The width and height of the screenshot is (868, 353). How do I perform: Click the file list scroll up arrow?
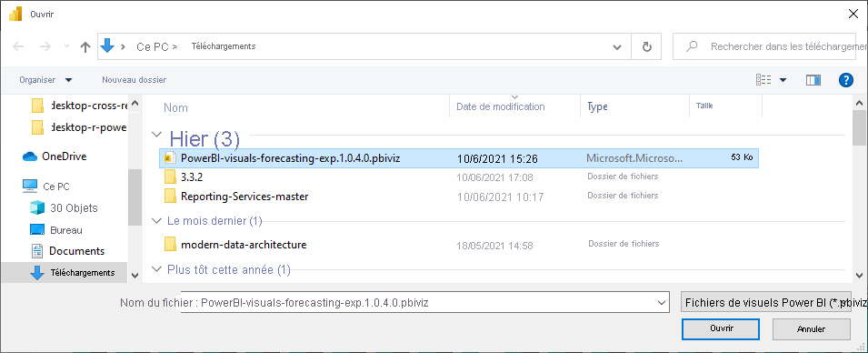coord(859,103)
